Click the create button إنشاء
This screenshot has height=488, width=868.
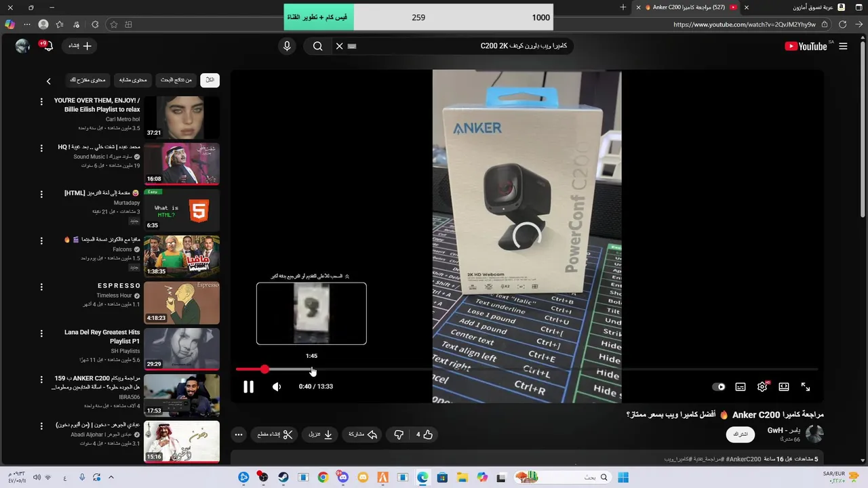coord(79,46)
